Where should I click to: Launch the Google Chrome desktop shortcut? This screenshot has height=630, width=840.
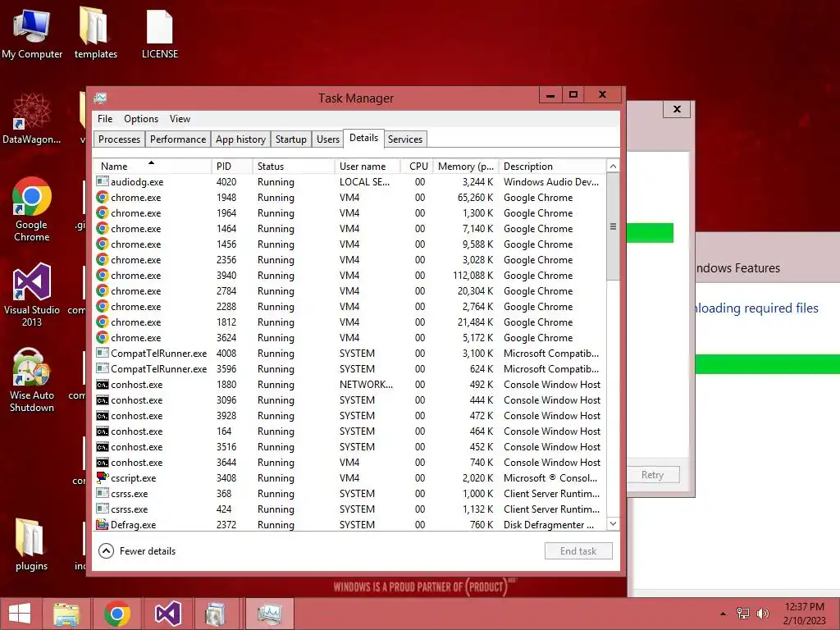click(x=32, y=209)
